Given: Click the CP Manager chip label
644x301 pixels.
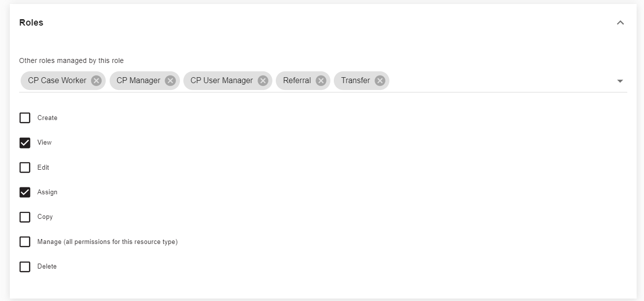Looking at the screenshot, I should click(138, 81).
